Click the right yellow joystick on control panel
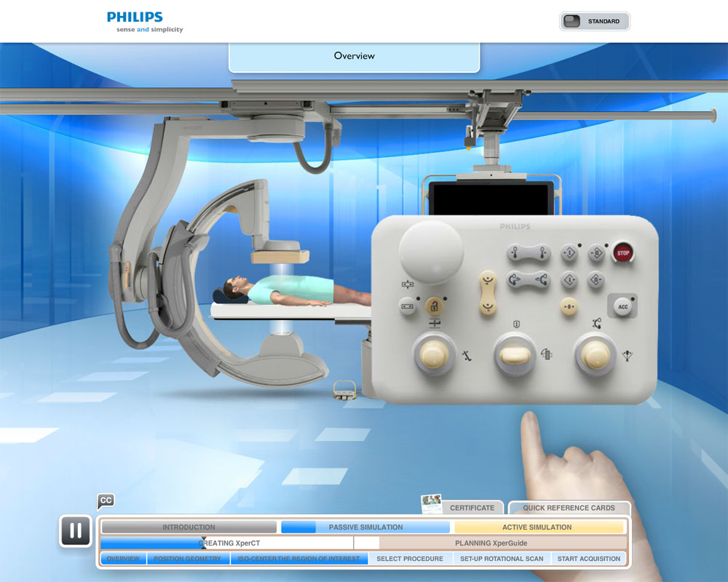The height and width of the screenshot is (582, 728). click(x=596, y=355)
